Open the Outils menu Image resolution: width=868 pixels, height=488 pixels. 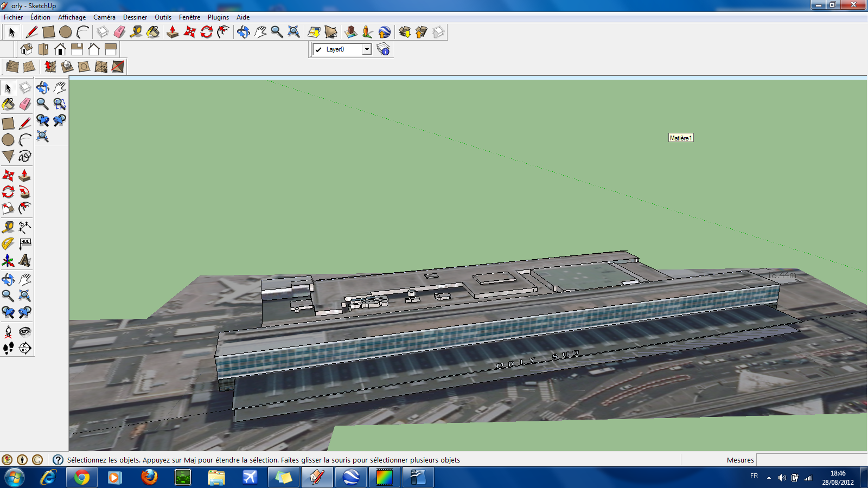coord(163,17)
